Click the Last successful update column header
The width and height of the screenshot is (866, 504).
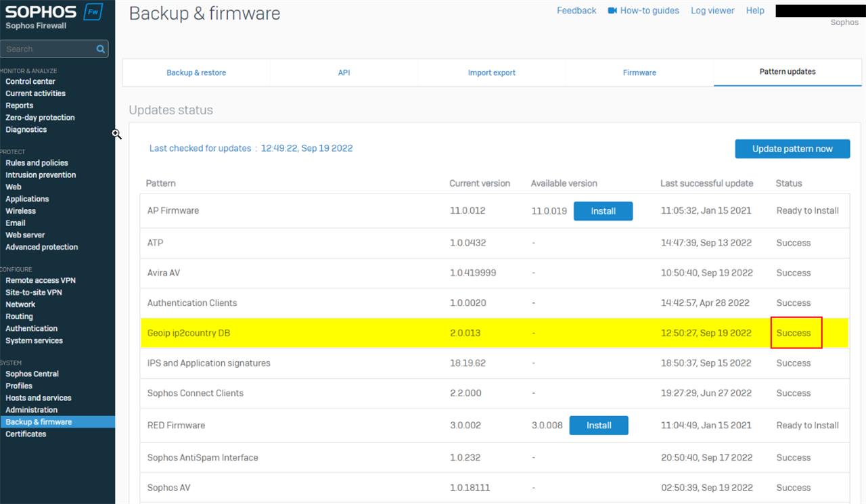click(706, 183)
